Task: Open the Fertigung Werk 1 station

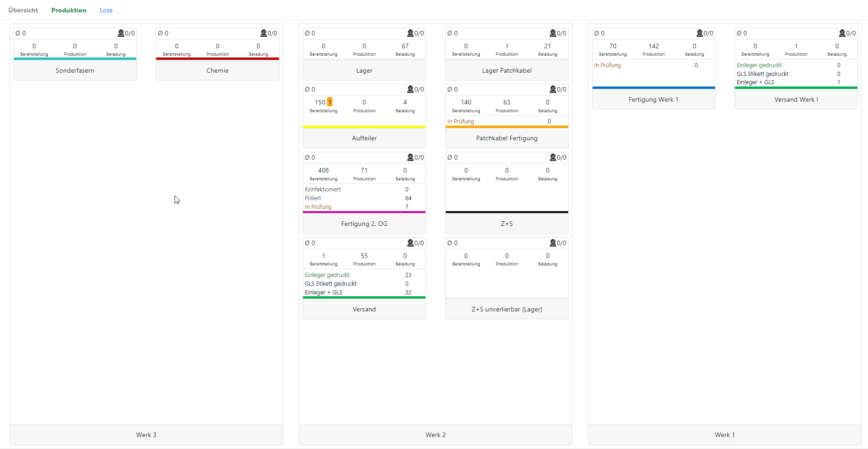Action: coord(653,99)
